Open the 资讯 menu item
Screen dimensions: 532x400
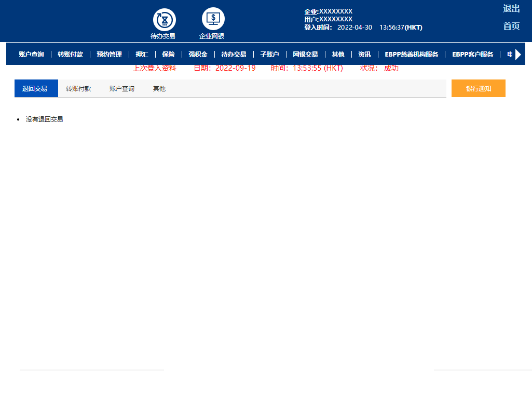pyautogui.click(x=364, y=54)
